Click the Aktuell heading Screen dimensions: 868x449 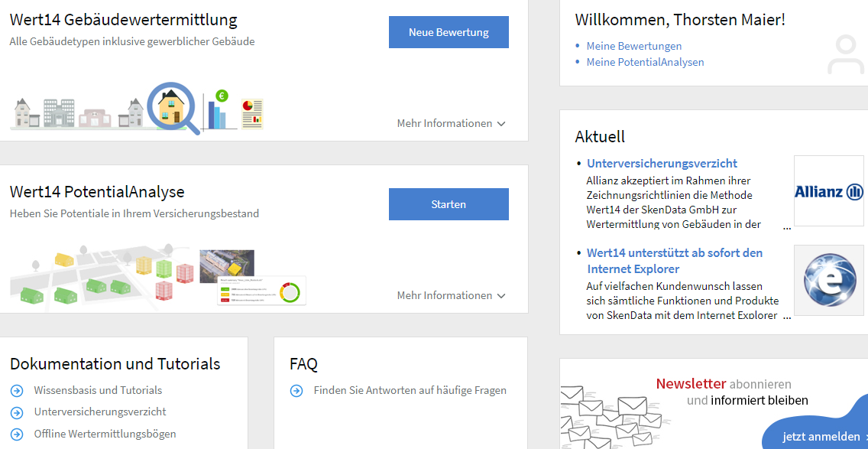pyautogui.click(x=600, y=136)
